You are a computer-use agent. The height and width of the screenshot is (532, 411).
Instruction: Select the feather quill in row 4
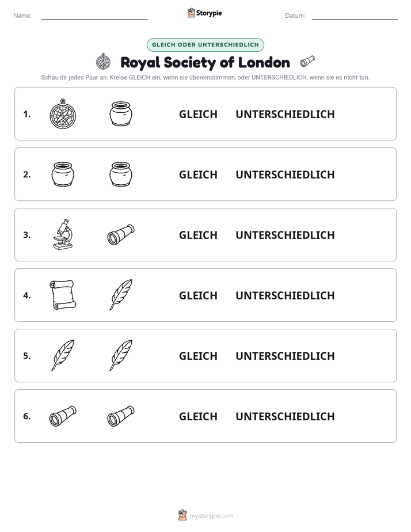click(121, 295)
